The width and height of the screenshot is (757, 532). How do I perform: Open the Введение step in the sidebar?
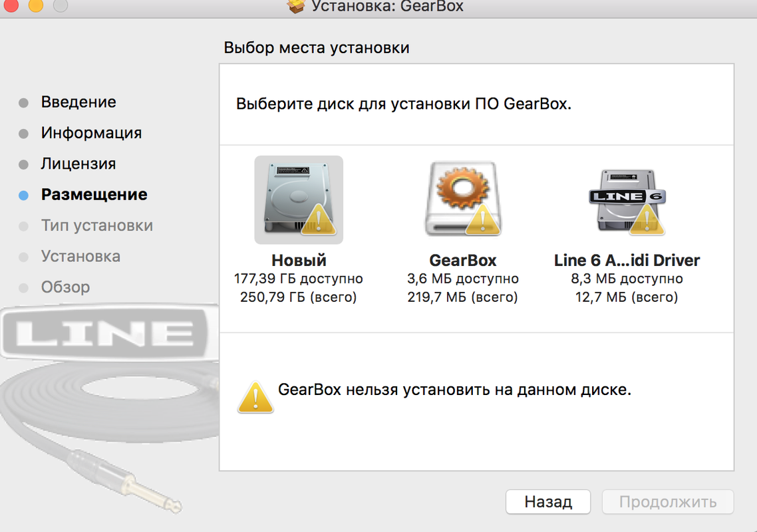(78, 102)
